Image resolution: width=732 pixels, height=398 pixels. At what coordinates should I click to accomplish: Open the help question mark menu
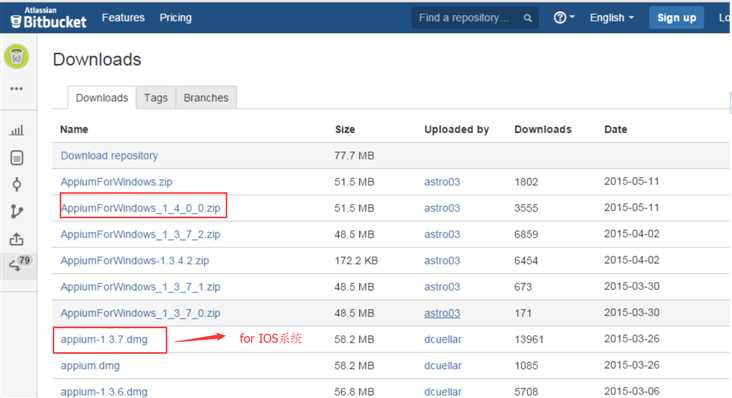click(x=563, y=18)
